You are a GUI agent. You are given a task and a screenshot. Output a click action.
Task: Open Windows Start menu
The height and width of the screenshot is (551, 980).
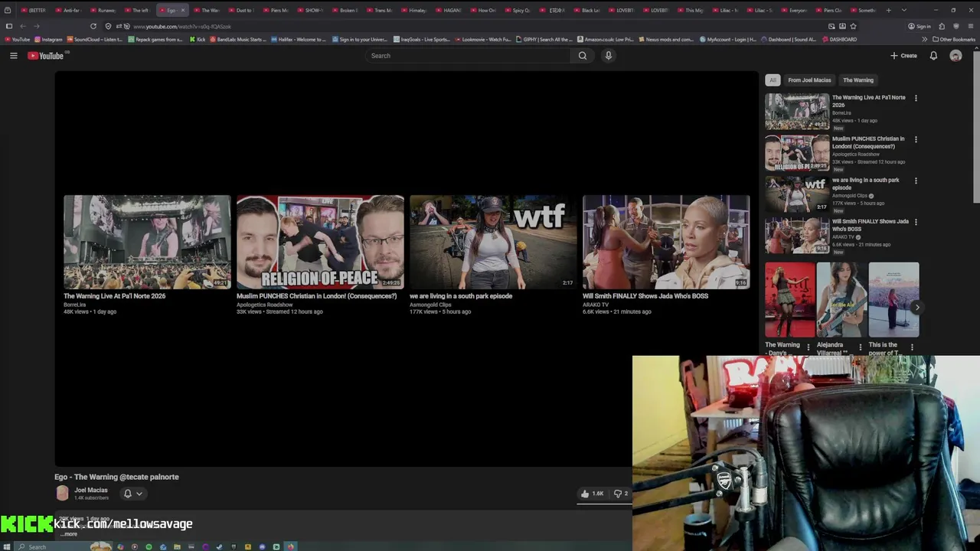(x=8, y=546)
